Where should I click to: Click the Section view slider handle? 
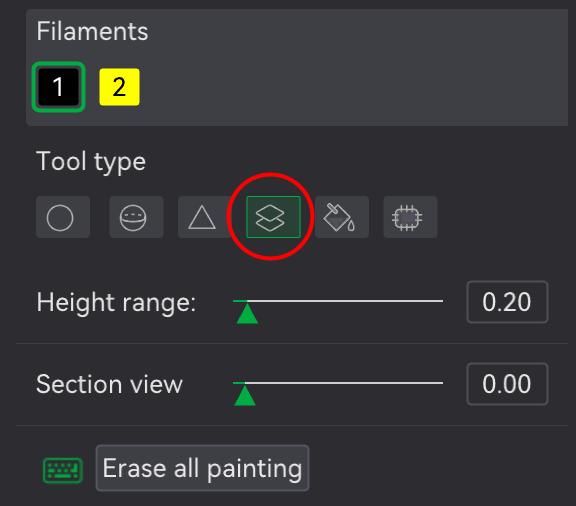click(245, 395)
